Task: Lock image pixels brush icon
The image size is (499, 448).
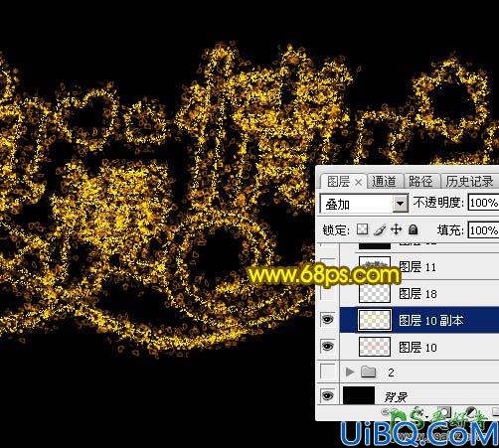Action: pos(380,229)
